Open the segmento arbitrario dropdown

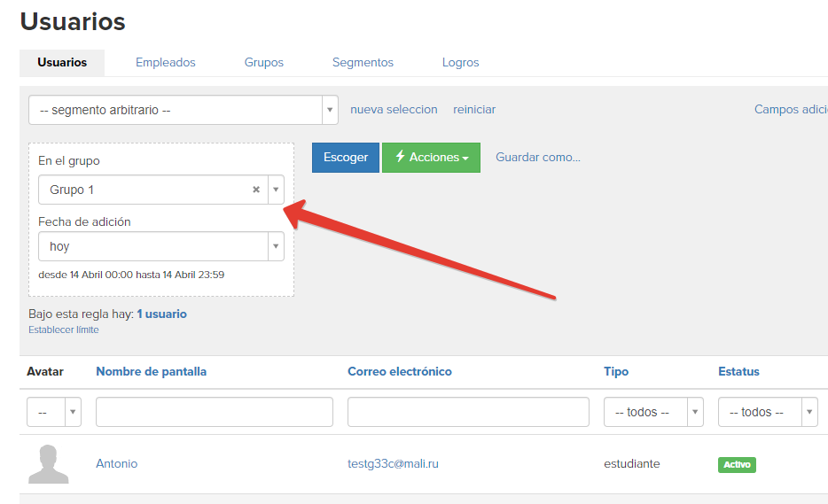184,110
